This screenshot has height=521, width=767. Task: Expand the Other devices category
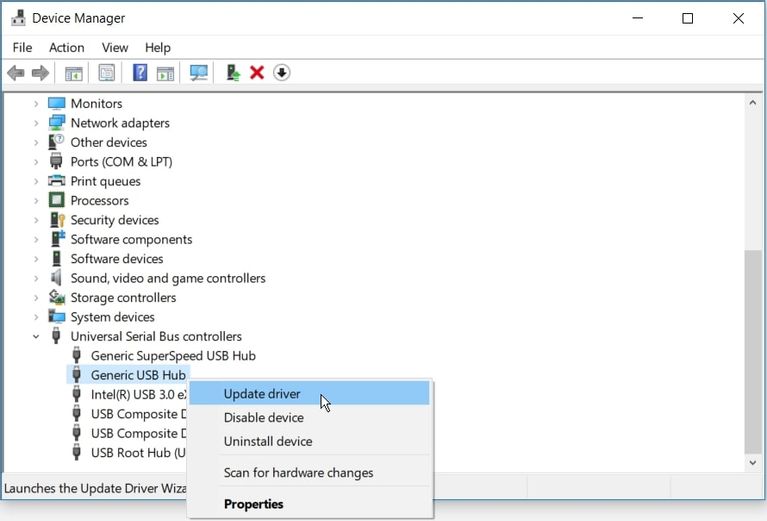36,142
